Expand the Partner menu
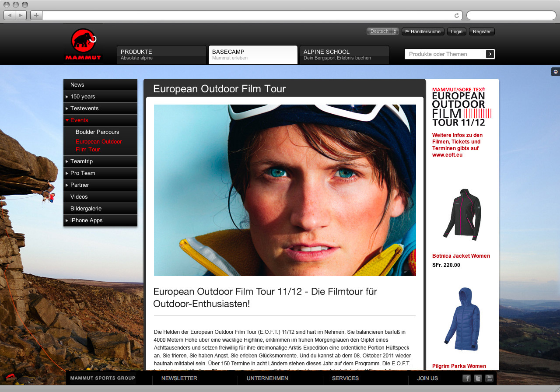 (x=100, y=185)
